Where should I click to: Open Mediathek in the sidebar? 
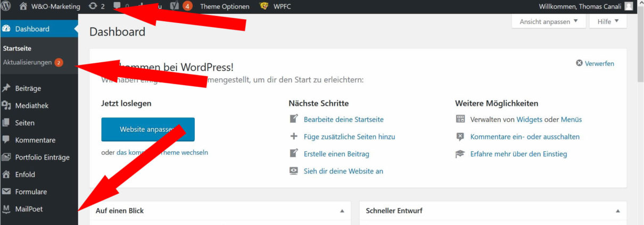pos(32,105)
